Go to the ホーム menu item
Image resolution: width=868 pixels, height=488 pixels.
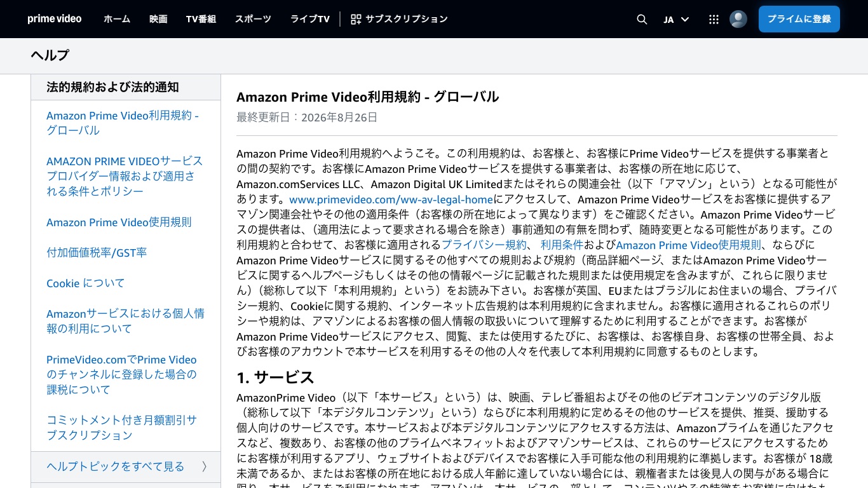pyautogui.click(x=117, y=19)
